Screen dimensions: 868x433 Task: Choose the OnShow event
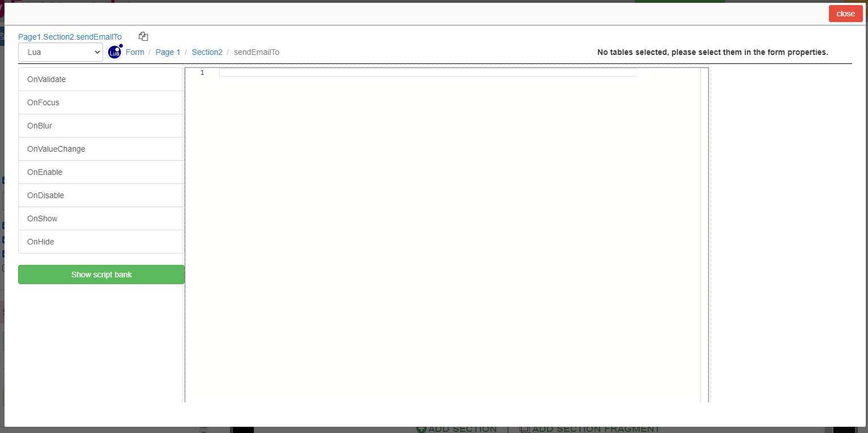pyautogui.click(x=101, y=218)
